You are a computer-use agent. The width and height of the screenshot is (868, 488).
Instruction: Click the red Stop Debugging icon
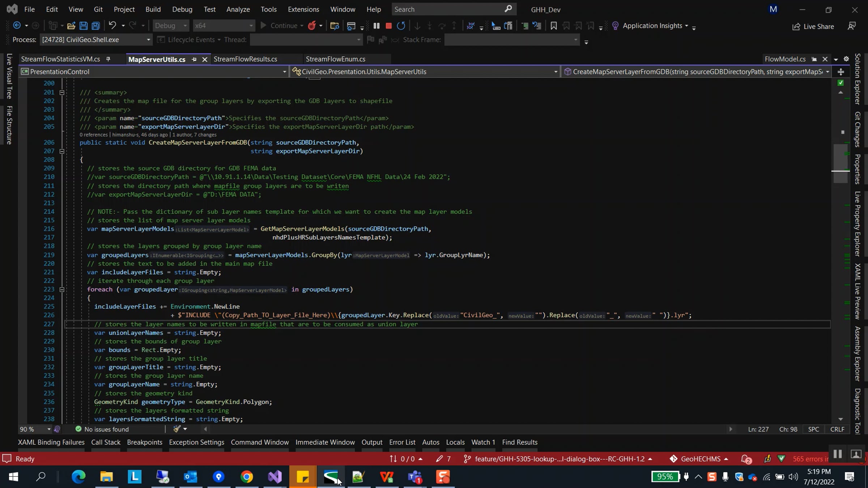(x=389, y=26)
